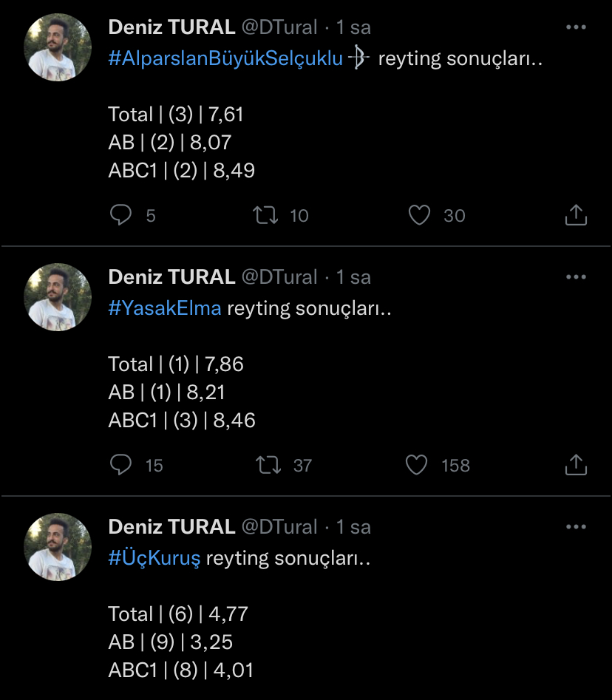Viewport: 612px width, 700px height.
Task: Open the #ÜçKuruş hashtag
Action: pyautogui.click(x=154, y=559)
